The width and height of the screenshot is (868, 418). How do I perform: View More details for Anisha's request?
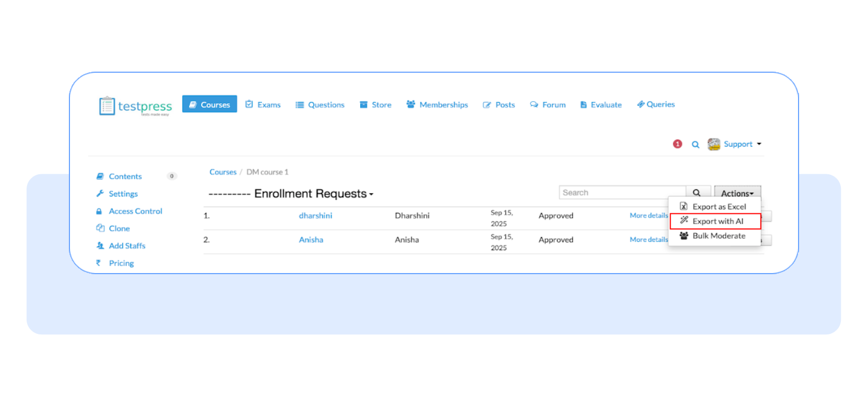648,239
